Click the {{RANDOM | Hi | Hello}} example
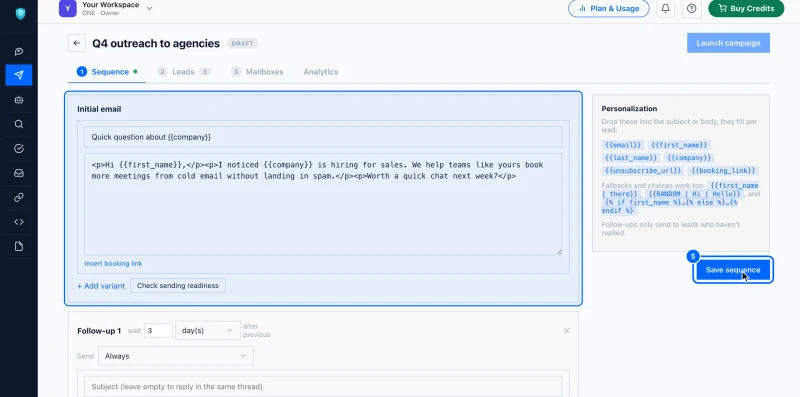The image size is (800, 397). 694,194
